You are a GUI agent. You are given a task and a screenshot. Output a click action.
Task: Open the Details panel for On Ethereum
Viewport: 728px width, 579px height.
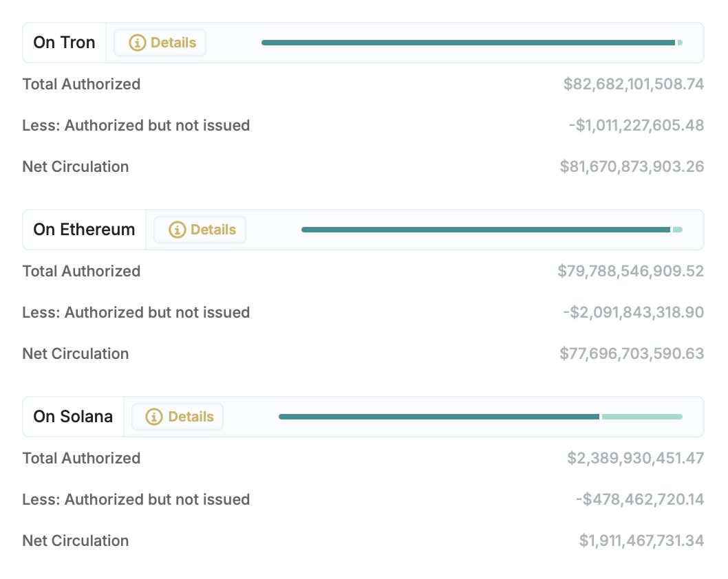tap(200, 230)
